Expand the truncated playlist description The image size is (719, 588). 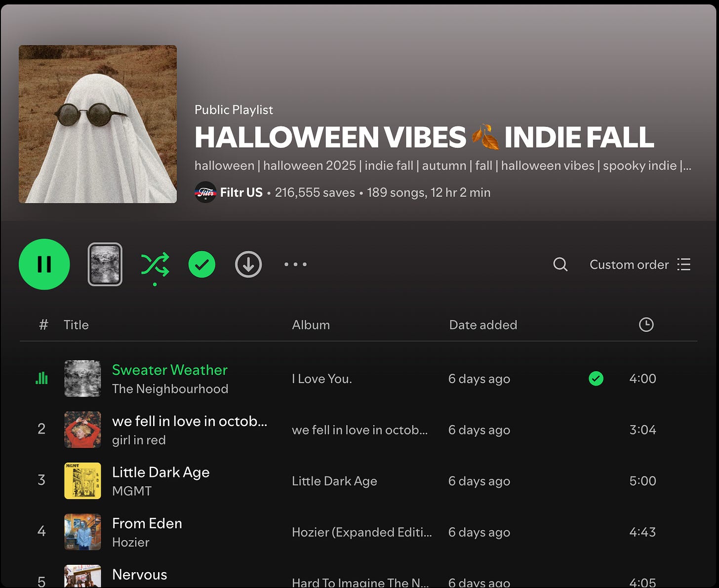point(443,165)
